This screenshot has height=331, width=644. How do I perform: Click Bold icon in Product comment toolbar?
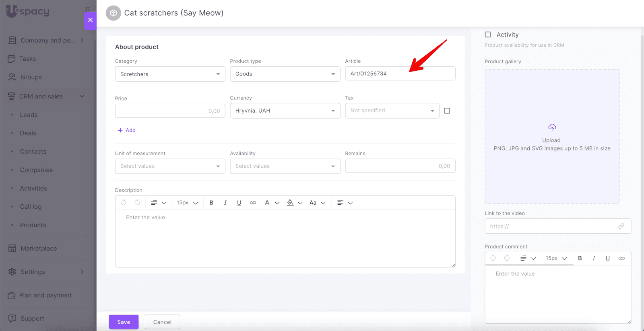pyautogui.click(x=580, y=258)
